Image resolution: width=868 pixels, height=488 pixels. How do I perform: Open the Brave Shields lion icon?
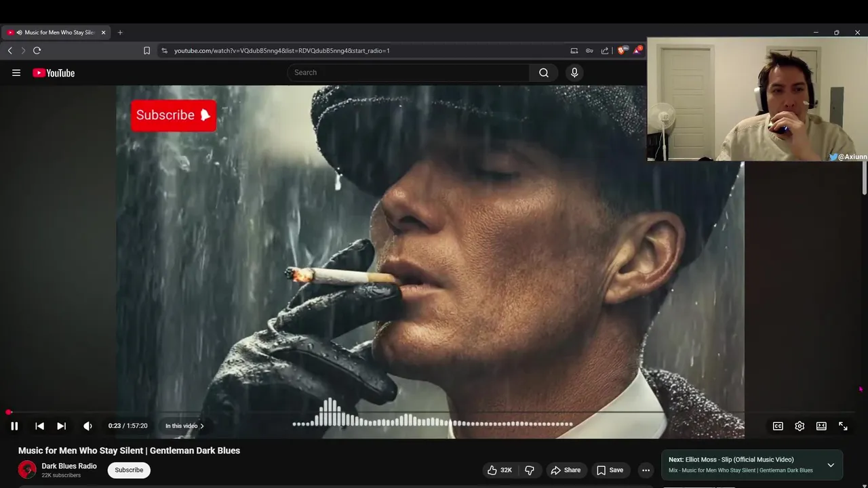pyautogui.click(x=621, y=49)
